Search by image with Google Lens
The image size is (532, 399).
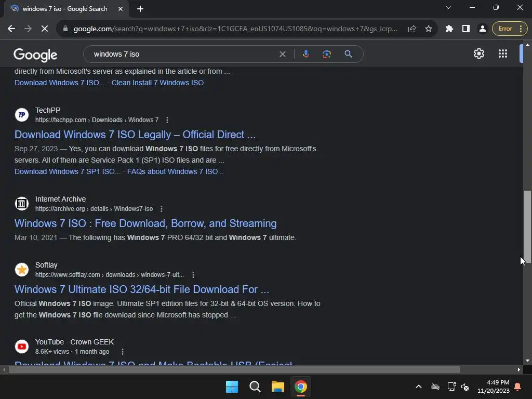pos(326,54)
